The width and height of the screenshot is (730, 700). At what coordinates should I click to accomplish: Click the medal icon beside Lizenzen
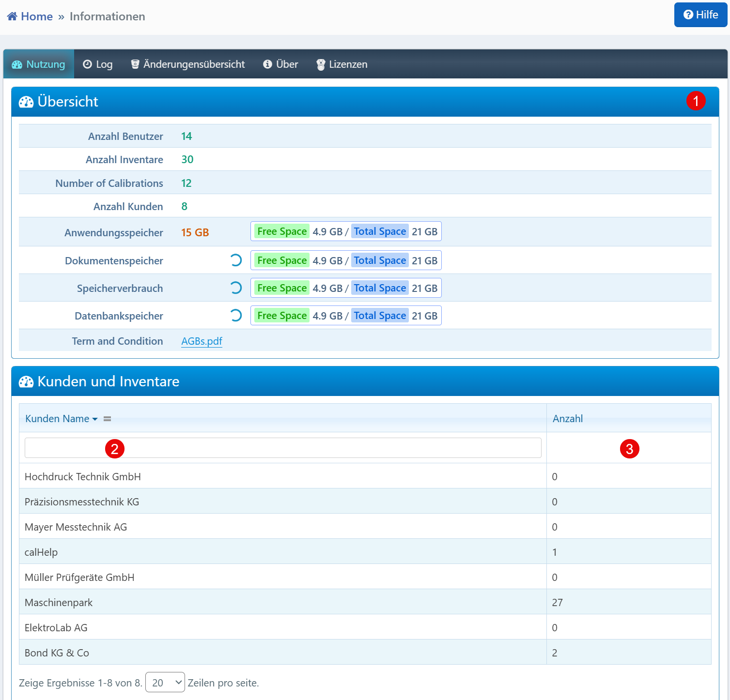coord(320,65)
